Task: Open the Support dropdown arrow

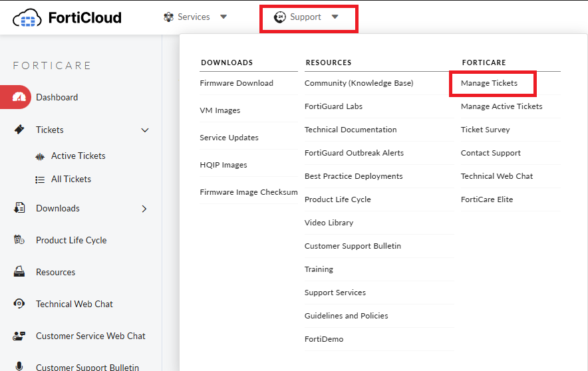Action: 335,17
